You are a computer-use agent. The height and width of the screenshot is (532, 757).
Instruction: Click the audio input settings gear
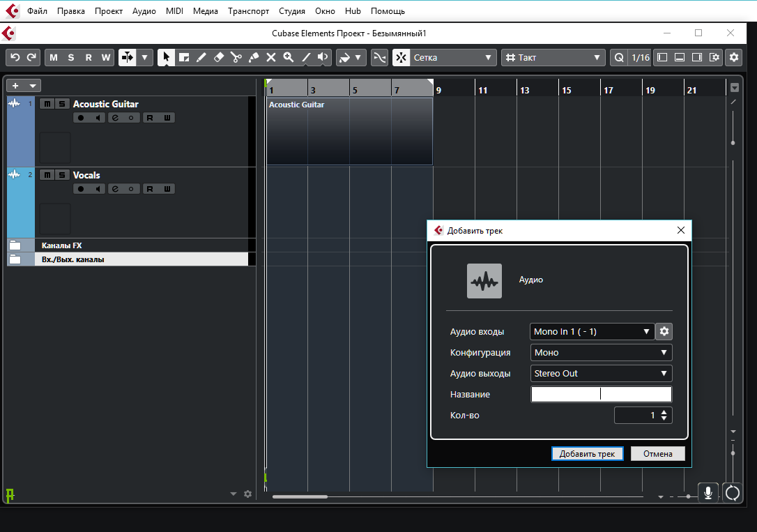664,332
